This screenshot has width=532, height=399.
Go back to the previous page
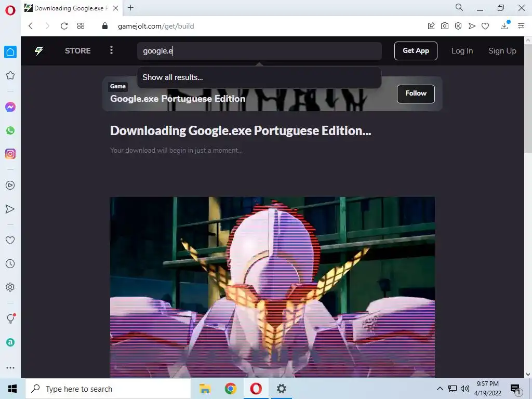pos(31,26)
